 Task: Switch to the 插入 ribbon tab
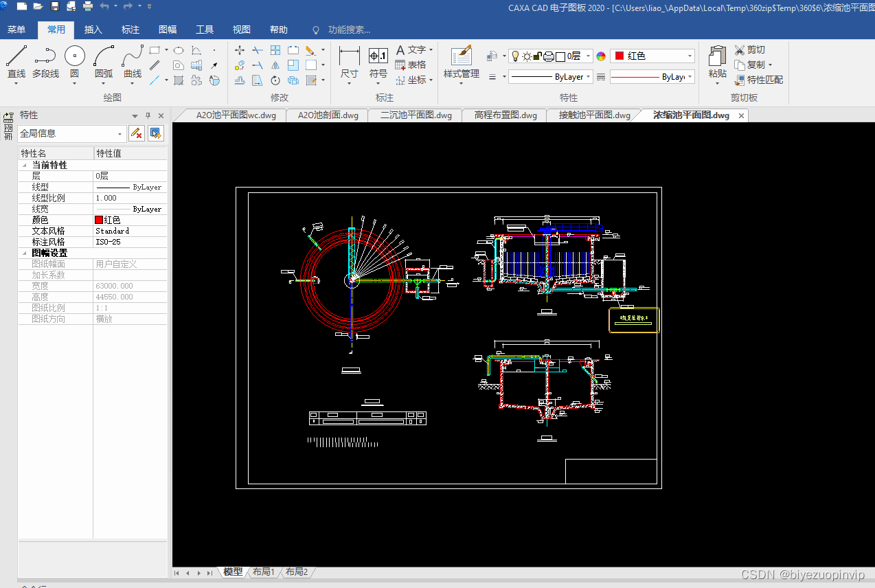click(93, 30)
